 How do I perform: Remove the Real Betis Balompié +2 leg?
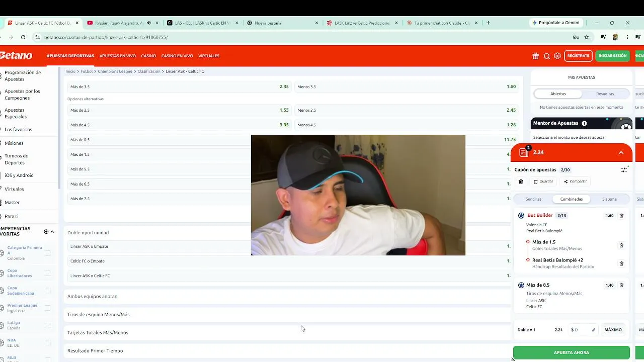pos(621,263)
